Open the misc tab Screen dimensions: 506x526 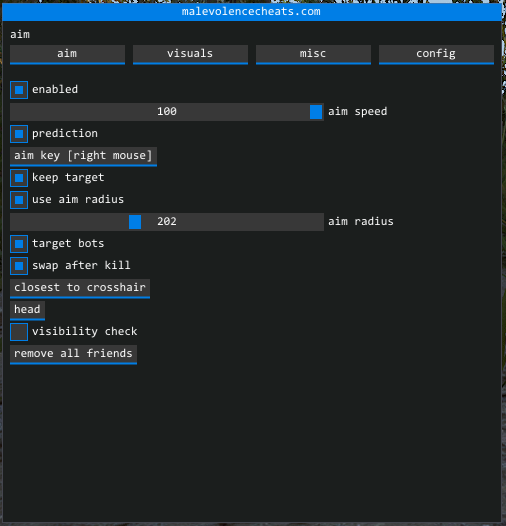point(313,54)
